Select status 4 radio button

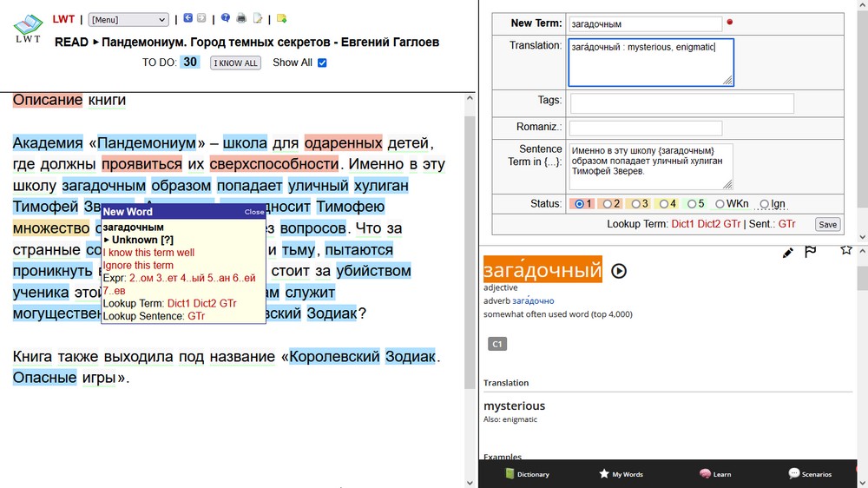(x=664, y=204)
